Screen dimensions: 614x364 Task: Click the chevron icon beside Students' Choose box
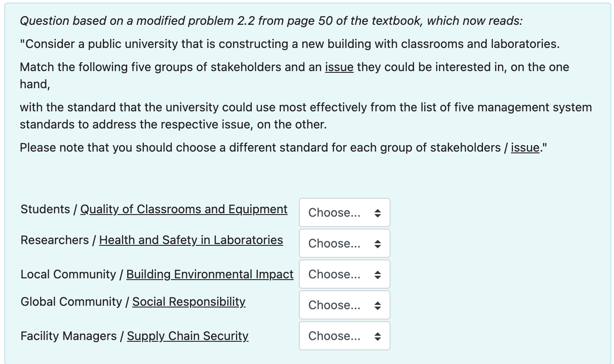[x=378, y=212]
